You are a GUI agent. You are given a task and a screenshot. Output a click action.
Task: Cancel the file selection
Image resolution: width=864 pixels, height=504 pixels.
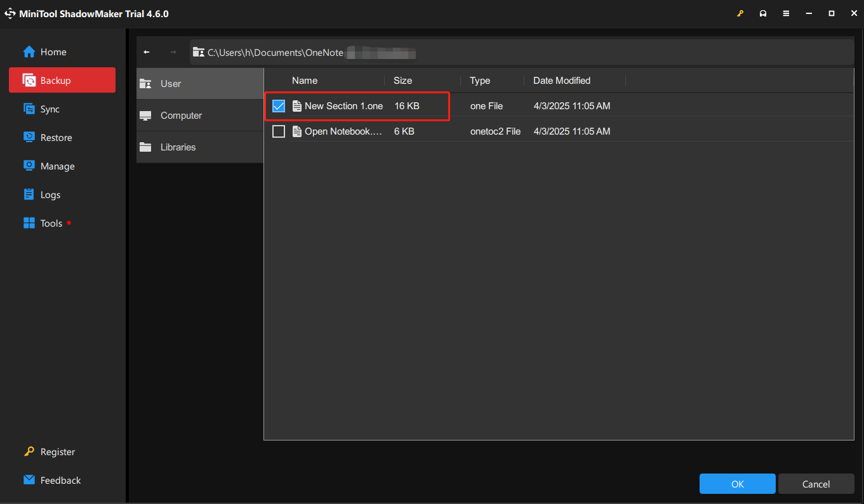816,484
